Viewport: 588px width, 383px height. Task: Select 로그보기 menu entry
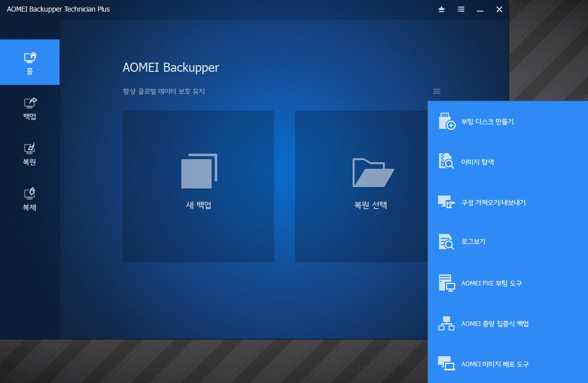473,241
